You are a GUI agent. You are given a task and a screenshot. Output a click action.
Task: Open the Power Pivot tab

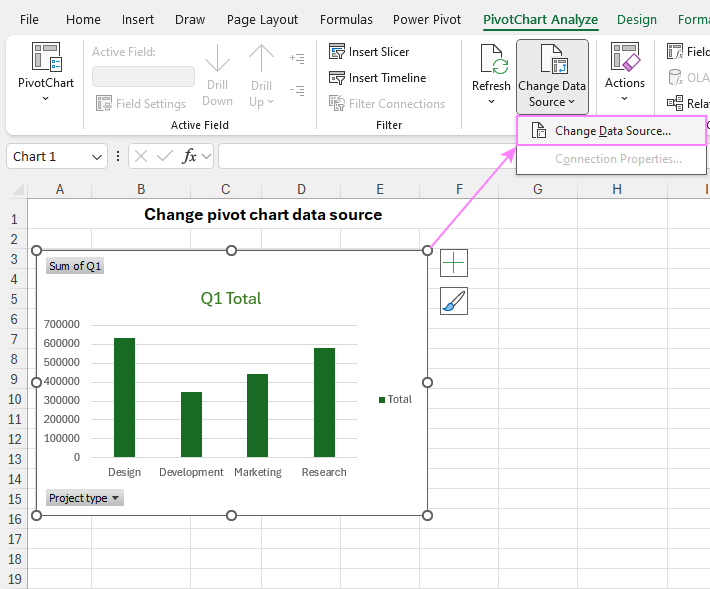(427, 19)
